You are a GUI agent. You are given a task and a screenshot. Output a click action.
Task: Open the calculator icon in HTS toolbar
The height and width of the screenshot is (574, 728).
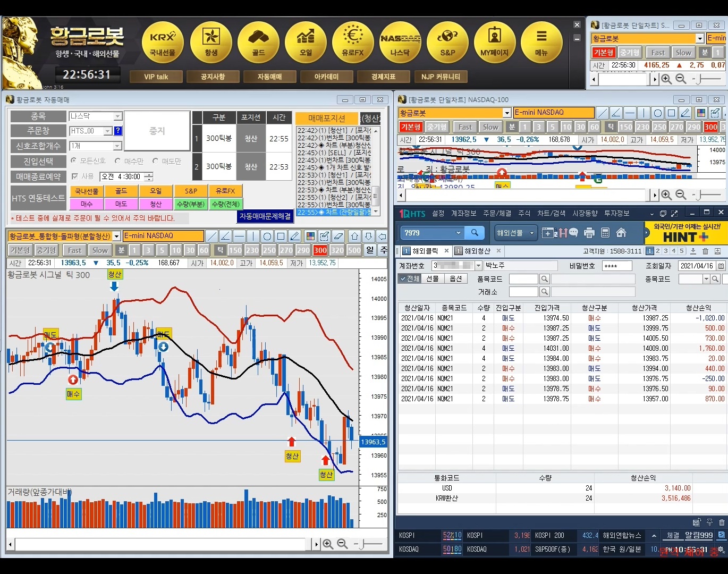[605, 232]
